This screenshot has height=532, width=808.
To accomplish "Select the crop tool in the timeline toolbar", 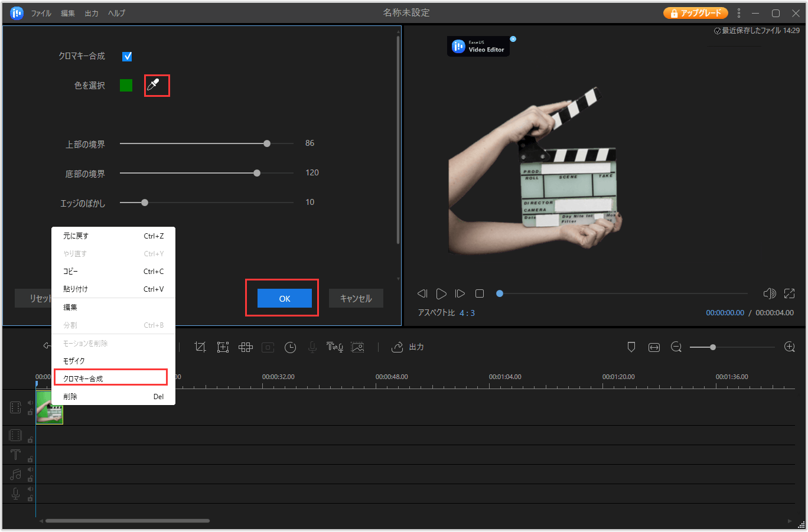I will [200, 347].
